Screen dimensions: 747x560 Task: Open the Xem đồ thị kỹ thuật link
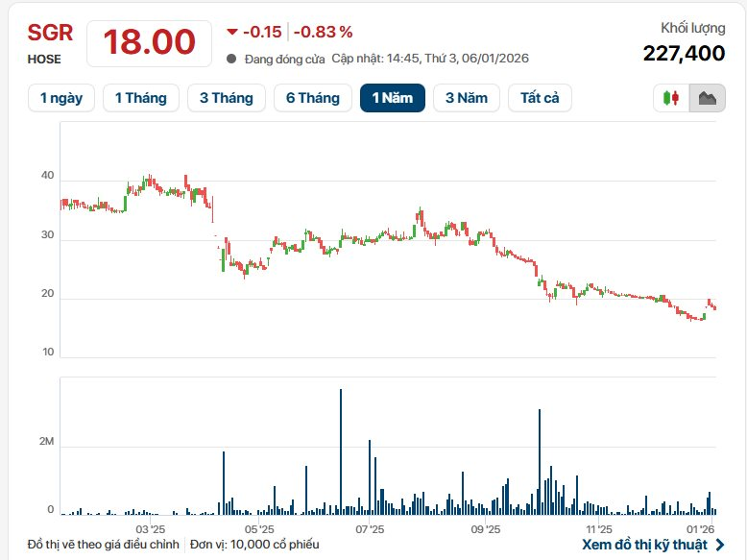click(644, 545)
